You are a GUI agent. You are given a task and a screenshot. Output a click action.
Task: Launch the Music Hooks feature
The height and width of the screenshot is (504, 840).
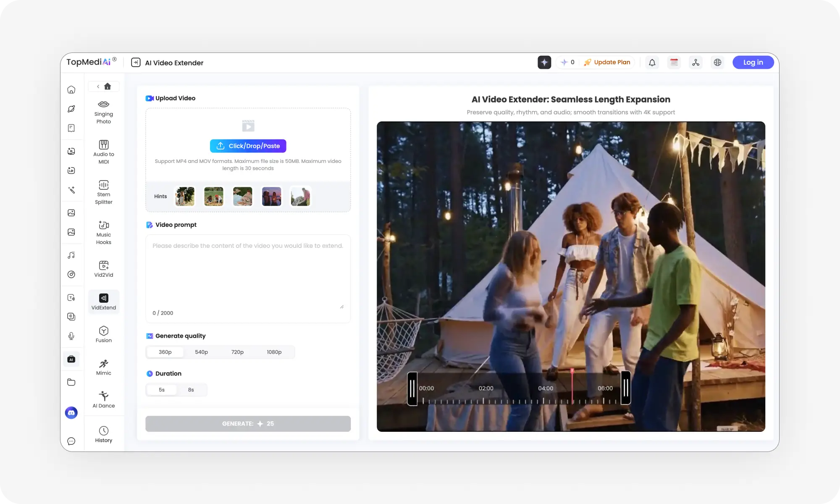coord(103,232)
